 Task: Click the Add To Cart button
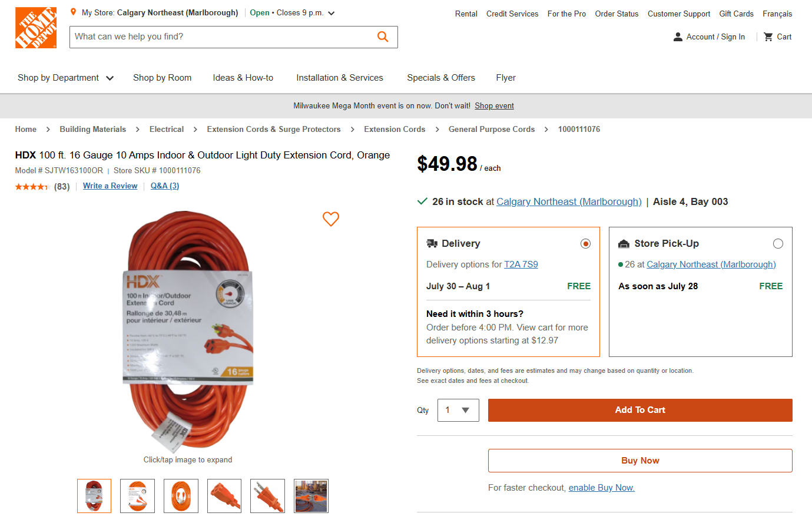pyautogui.click(x=640, y=410)
